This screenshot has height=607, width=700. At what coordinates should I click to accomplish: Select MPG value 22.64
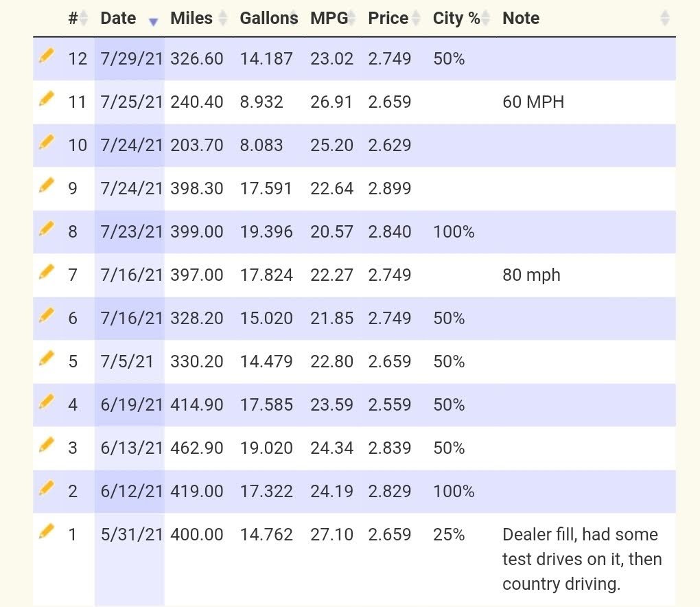click(x=331, y=189)
